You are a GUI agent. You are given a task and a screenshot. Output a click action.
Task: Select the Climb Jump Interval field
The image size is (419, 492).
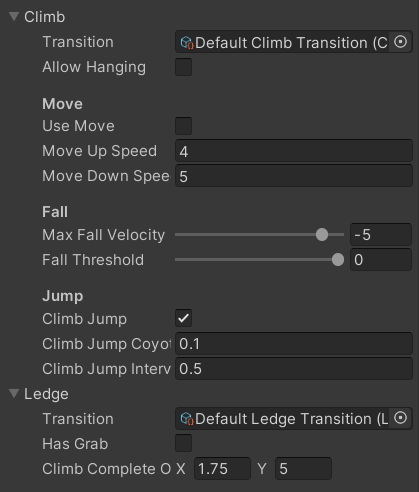tap(294, 369)
